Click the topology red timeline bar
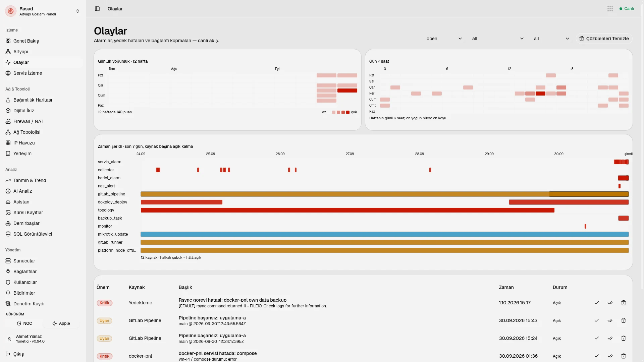 [x=347, y=210]
